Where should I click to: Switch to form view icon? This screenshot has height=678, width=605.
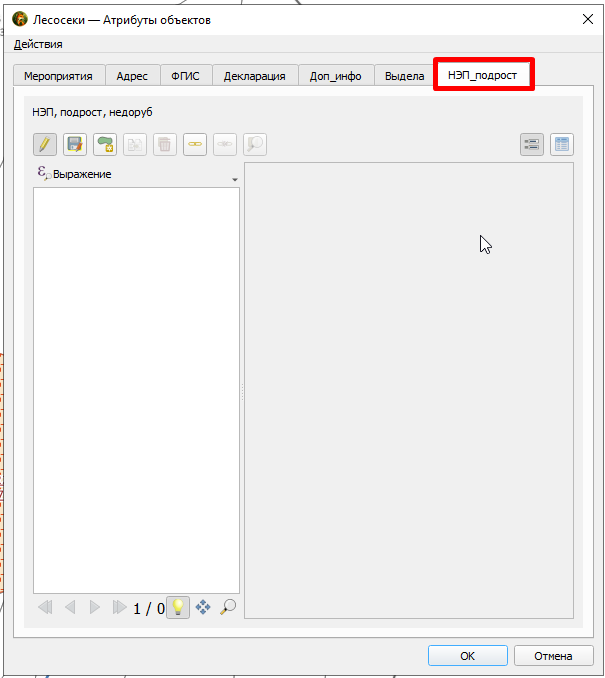[531, 144]
